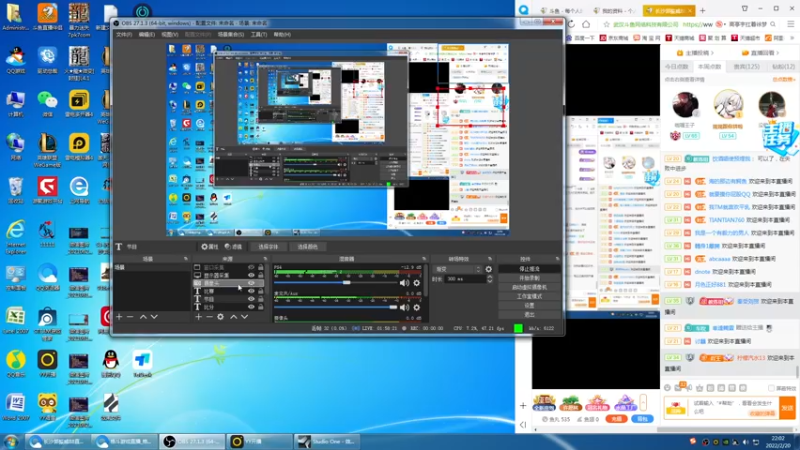Remove scene with scenes panel minus icon
This screenshot has height=450, width=800.
[130, 317]
